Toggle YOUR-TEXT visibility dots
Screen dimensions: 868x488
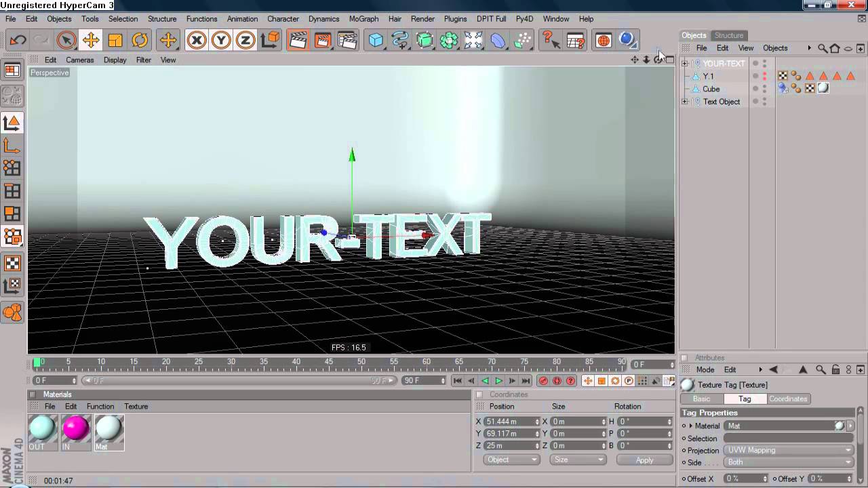pyautogui.click(x=764, y=64)
